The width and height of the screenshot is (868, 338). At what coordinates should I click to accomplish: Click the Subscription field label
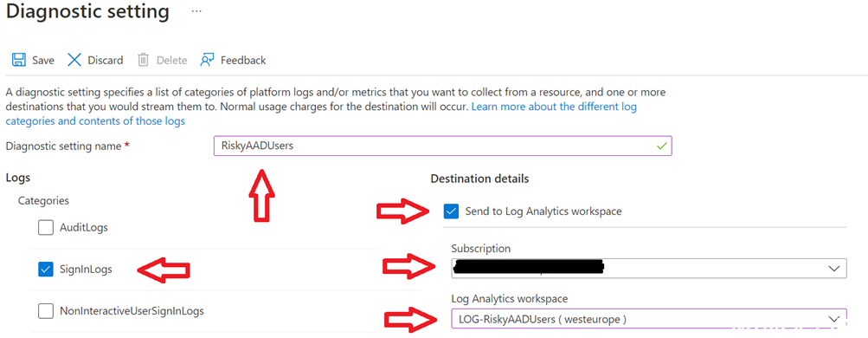(x=481, y=248)
